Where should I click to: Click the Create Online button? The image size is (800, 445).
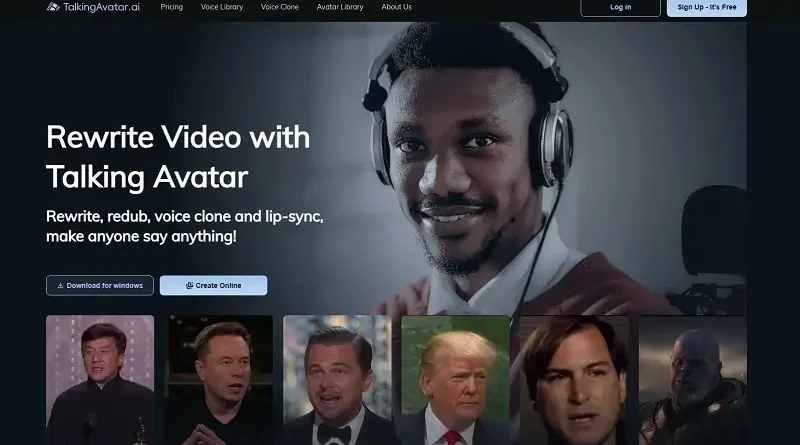(x=213, y=285)
